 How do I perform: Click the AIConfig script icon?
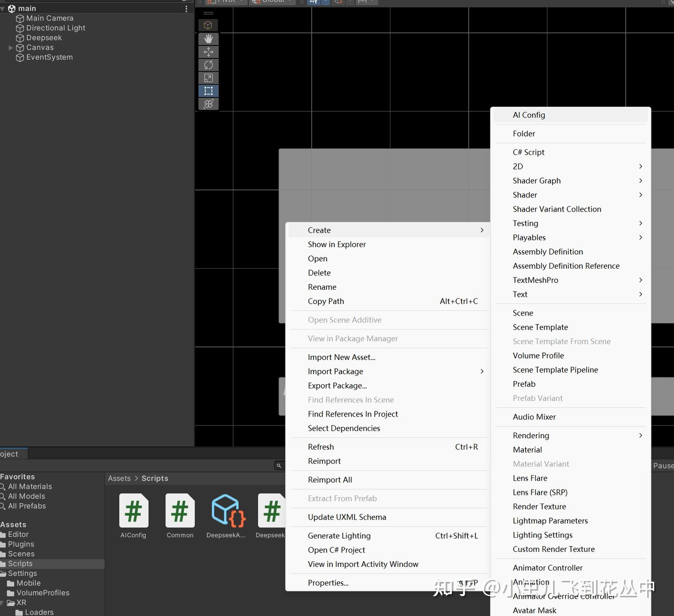(x=133, y=511)
